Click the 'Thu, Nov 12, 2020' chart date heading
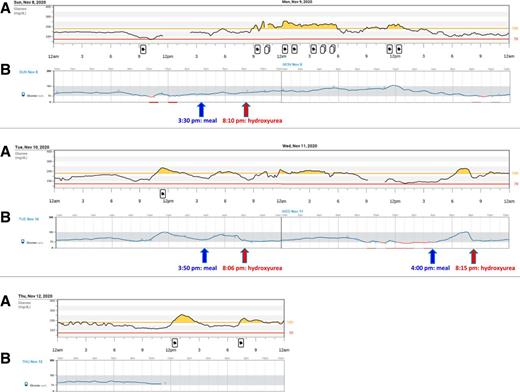This screenshot has height=392, width=520. (x=35, y=296)
